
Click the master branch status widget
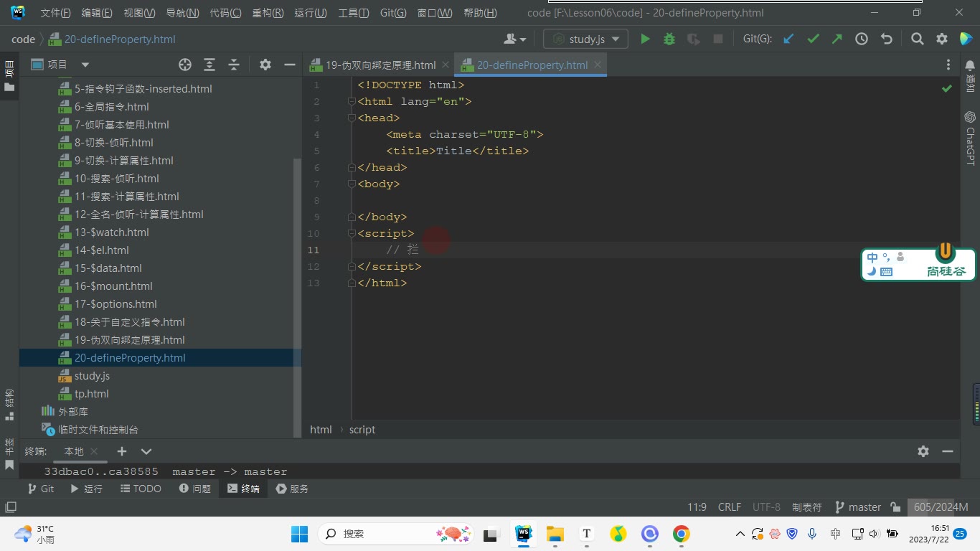click(858, 507)
